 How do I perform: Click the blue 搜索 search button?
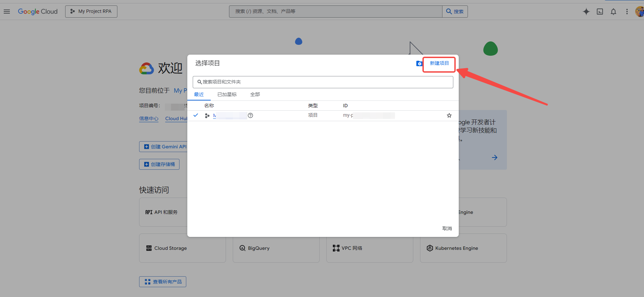[455, 12]
